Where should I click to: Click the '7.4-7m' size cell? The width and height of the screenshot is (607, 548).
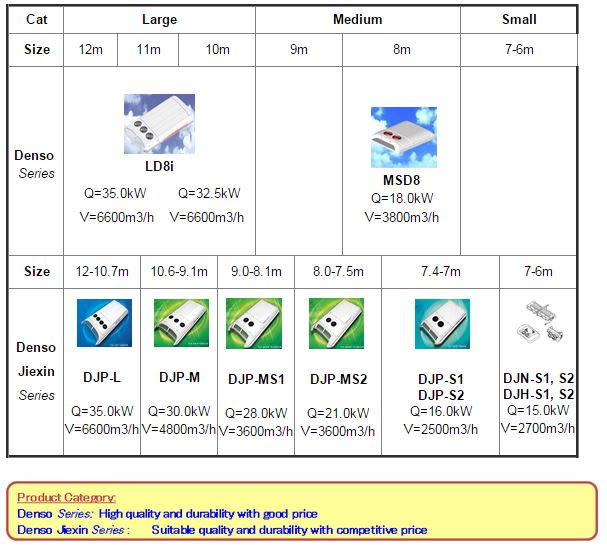pyautogui.click(x=441, y=271)
